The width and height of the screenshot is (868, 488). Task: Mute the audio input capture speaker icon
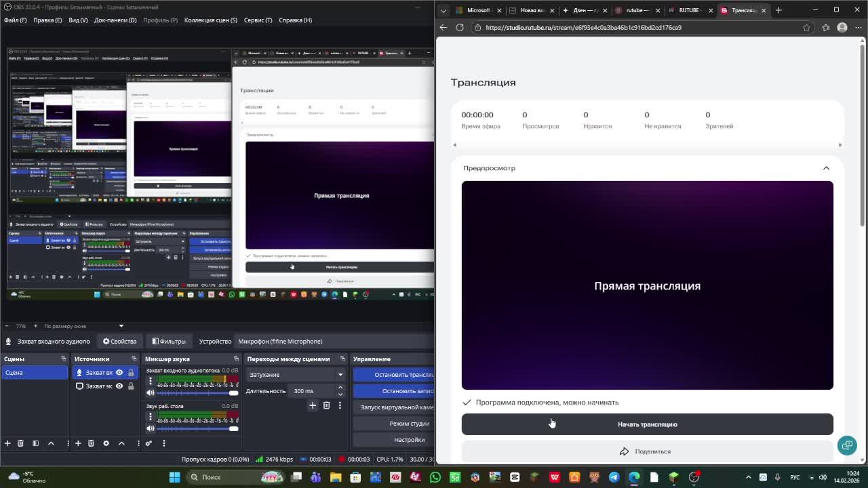[x=150, y=392]
